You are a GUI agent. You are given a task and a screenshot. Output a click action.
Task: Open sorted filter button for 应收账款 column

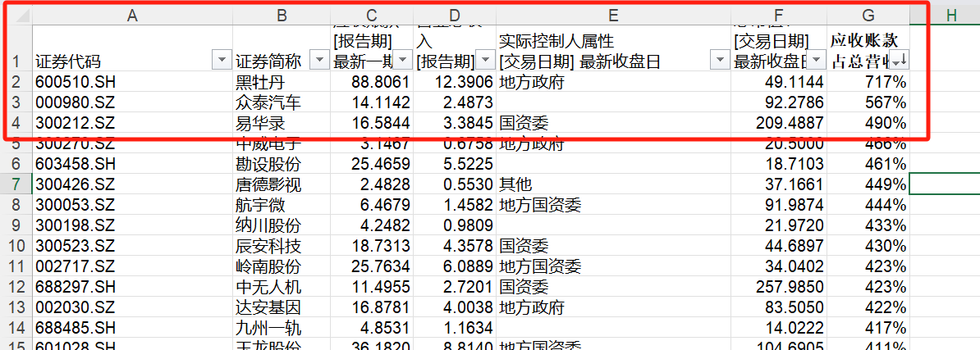(899, 61)
